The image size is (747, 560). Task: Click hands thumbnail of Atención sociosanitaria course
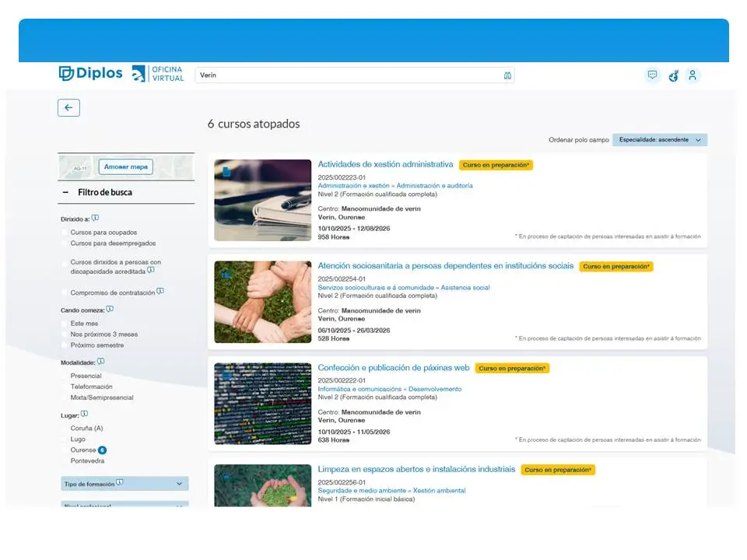coord(262,302)
